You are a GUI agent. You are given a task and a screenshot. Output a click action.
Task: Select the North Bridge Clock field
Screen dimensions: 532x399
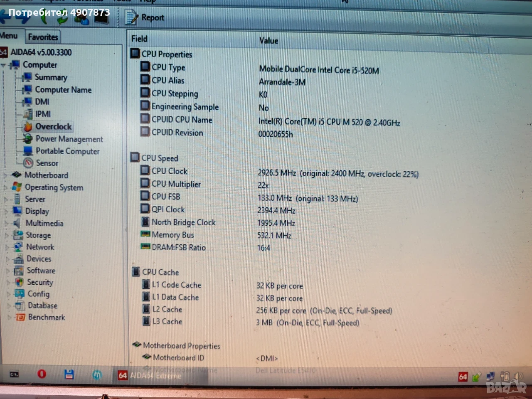click(x=184, y=222)
